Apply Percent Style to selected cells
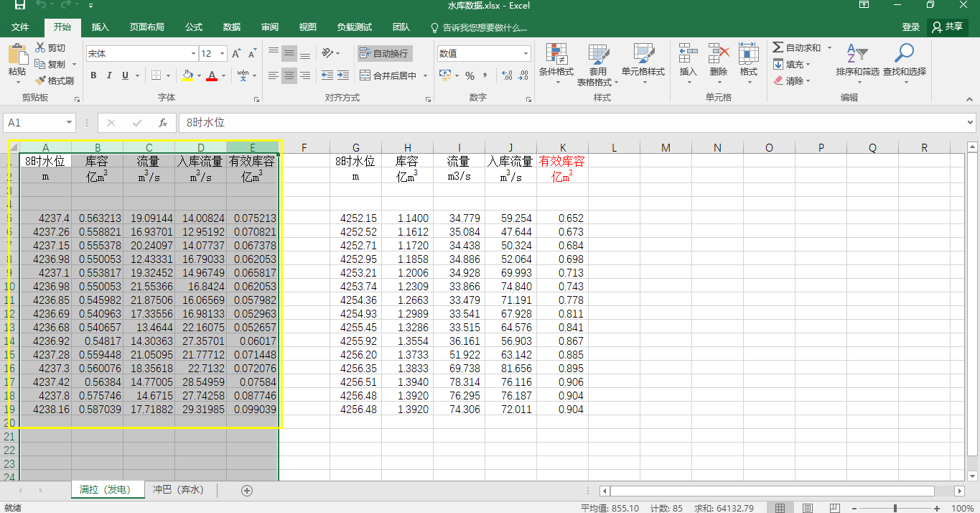The image size is (980, 513). pos(470,74)
